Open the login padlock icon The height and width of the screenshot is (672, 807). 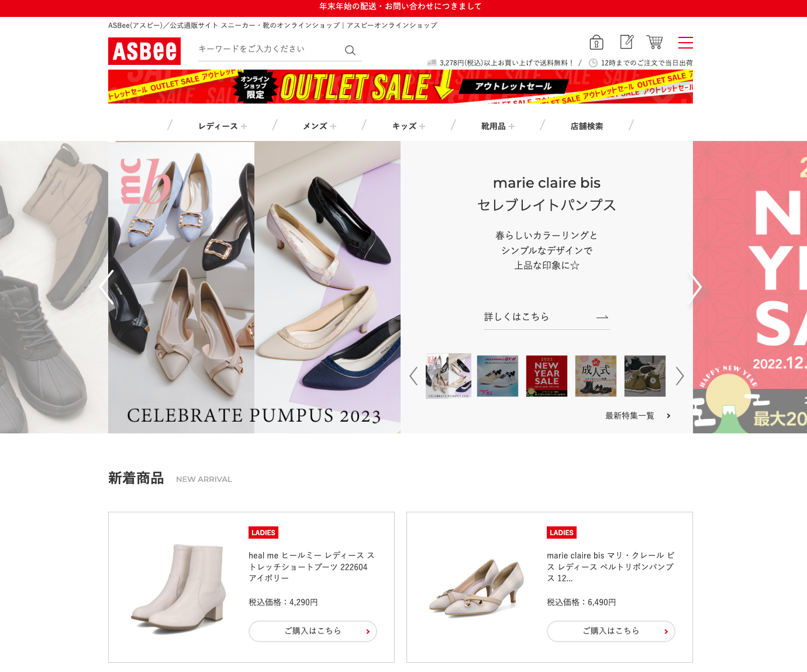[596, 42]
